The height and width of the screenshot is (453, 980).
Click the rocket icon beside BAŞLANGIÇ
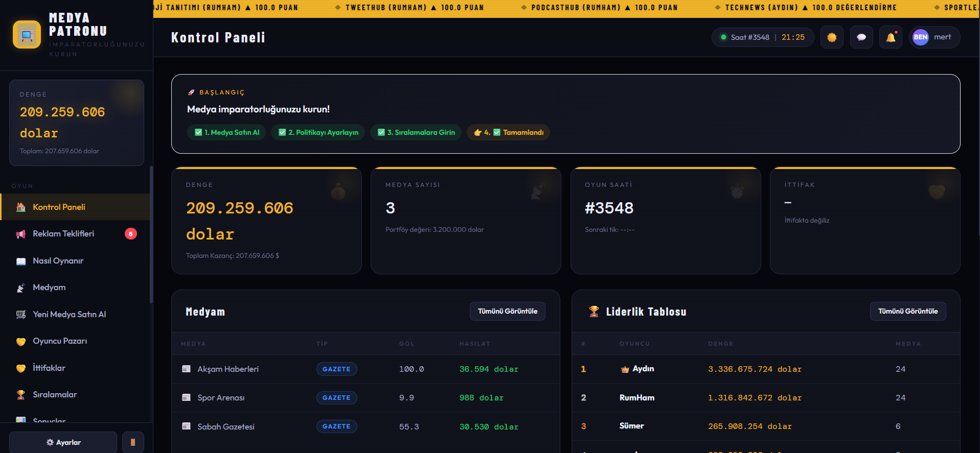pyautogui.click(x=191, y=92)
